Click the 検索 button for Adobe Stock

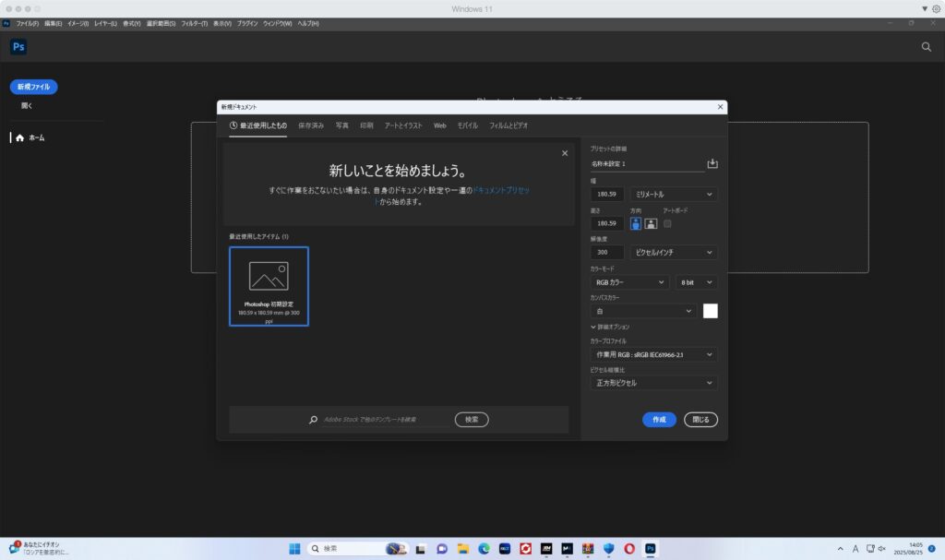[x=472, y=420]
